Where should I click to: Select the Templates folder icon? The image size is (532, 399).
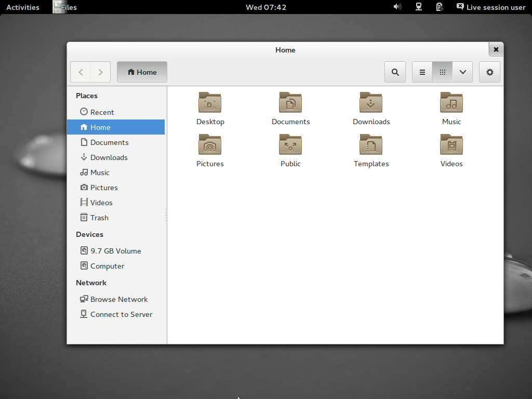[371, 144]
